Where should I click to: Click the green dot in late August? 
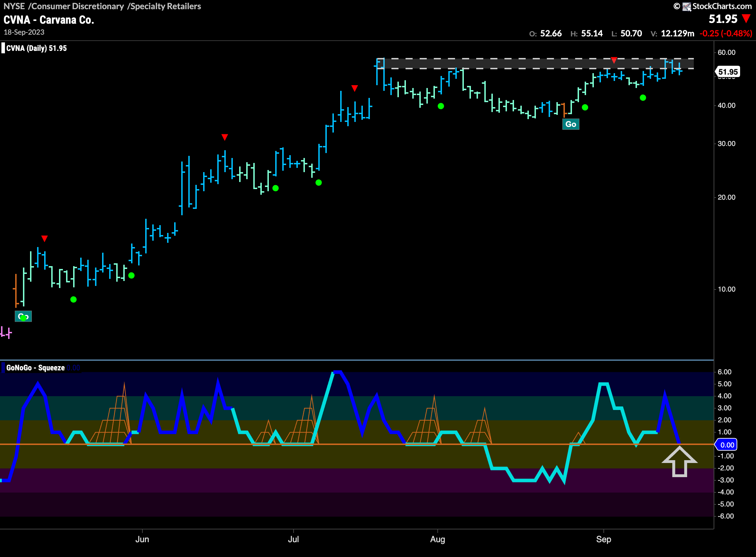pyautogui.click(x=585, y=107)
